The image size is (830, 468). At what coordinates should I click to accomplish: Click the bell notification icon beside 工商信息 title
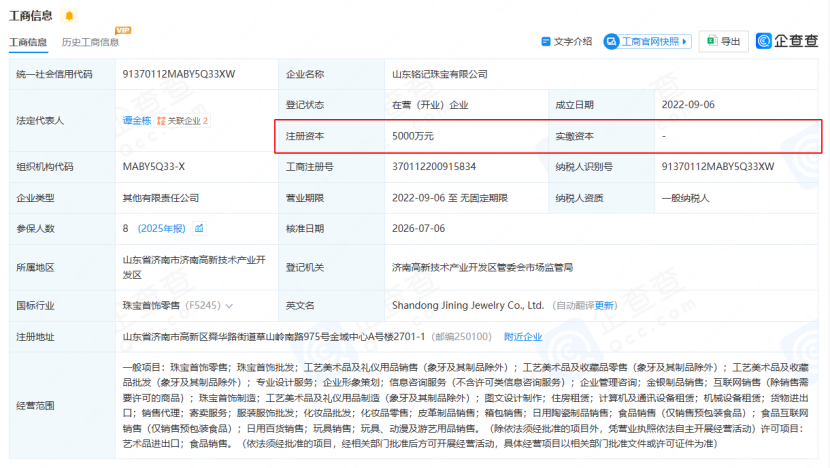(x=69, y=16)
